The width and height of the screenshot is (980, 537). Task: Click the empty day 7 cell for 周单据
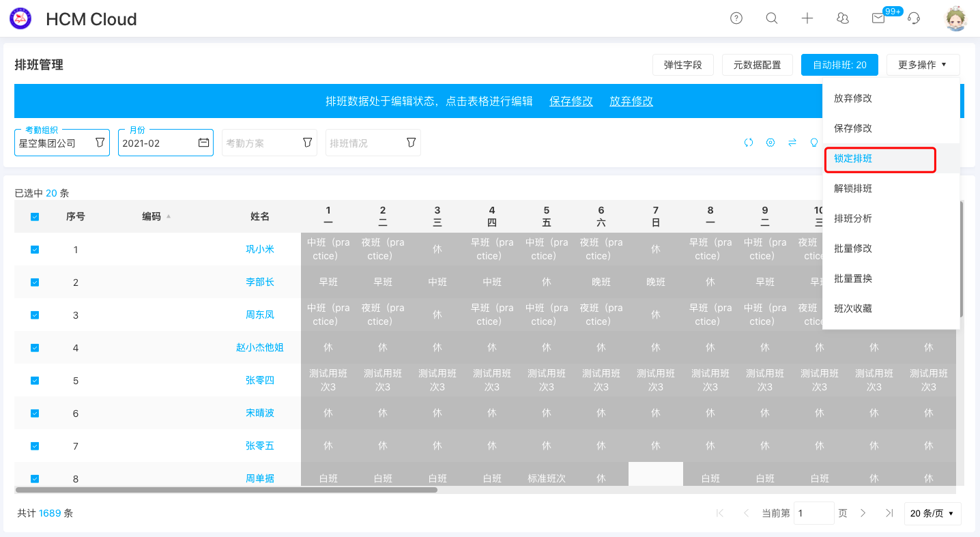coord(656,474)
